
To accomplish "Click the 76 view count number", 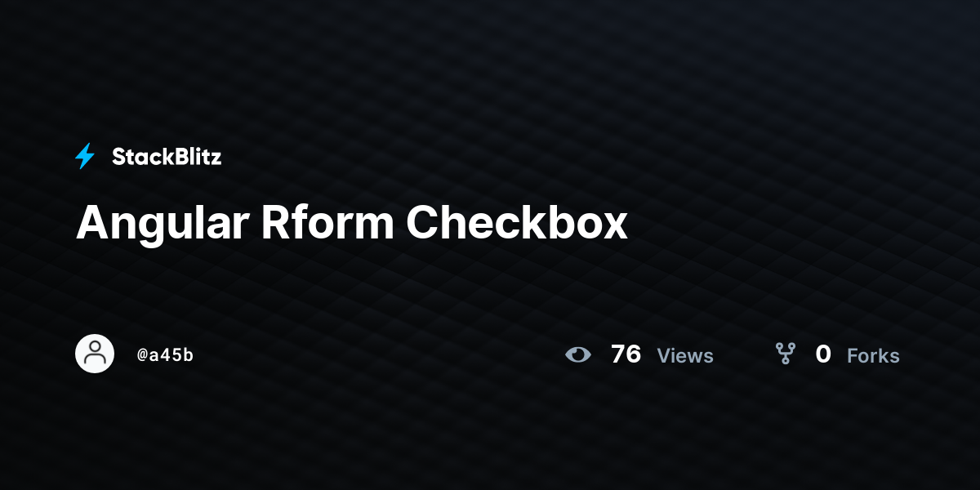I will click(x=626, y=354).
